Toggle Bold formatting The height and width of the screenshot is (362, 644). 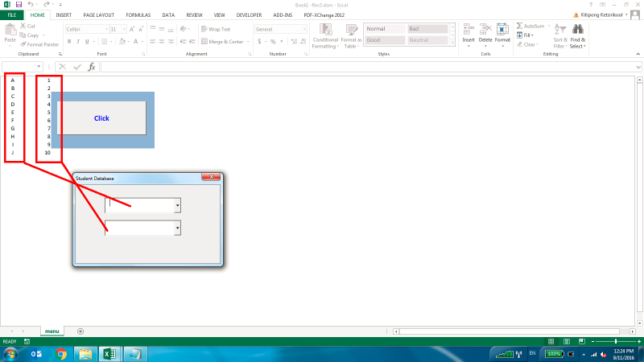[x=69, y=41]
